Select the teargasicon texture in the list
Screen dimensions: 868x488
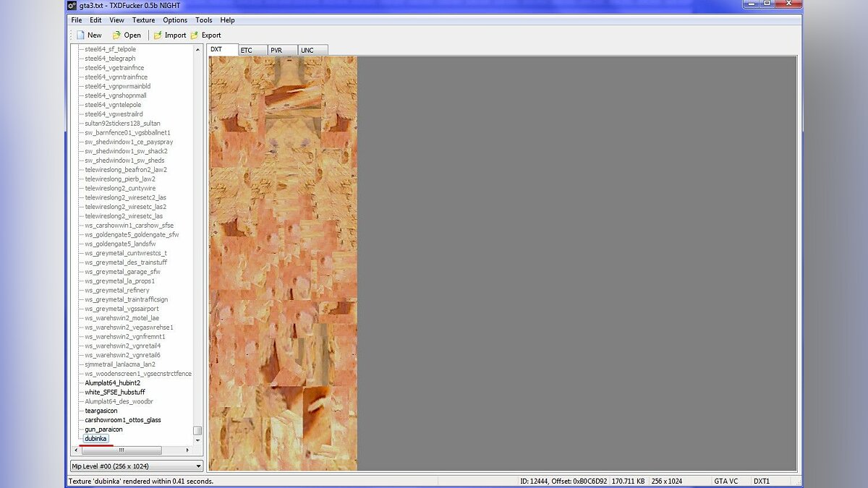(101, 411)
